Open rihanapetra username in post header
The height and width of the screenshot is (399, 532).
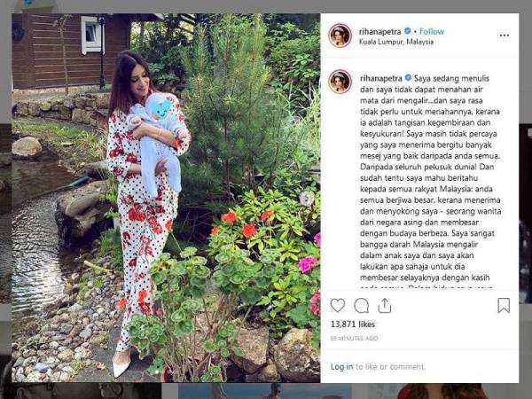[x=380, y=32]
